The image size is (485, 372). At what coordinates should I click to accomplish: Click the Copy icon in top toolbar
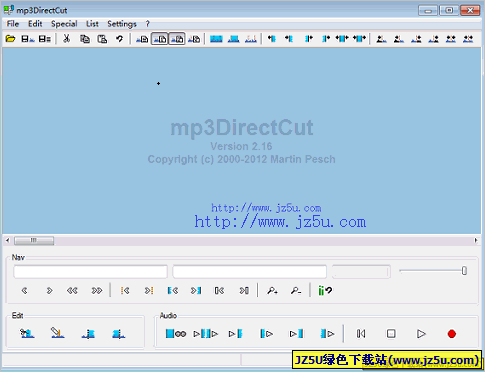point(85,39)
